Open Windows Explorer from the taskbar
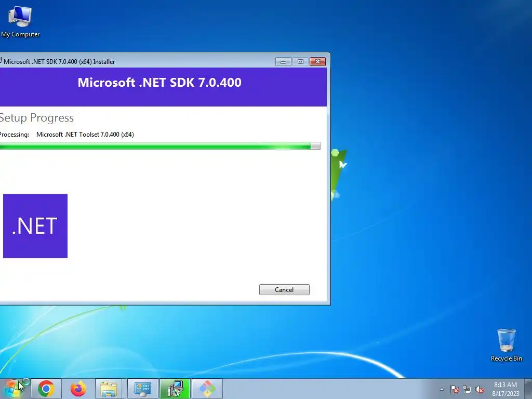 pyautogui.click(x=109, y=389)
